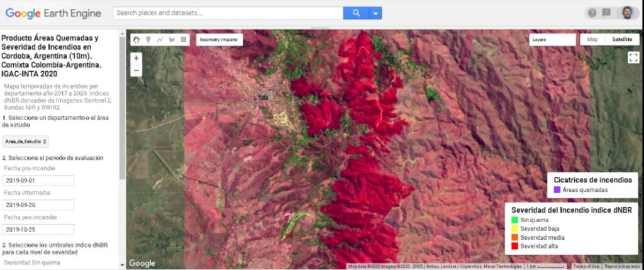Expand the search options dropdown arrow
The width and height of the screenshot is (644, 270).
point(375,13)
